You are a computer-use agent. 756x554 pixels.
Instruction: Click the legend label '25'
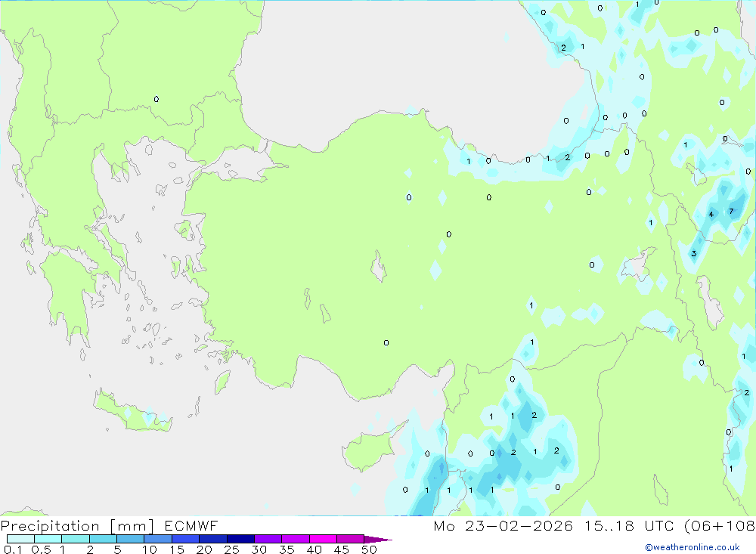232,549
